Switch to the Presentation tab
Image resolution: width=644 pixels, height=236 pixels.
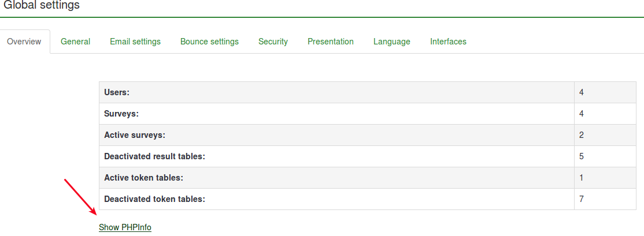(x=331, y=42)
